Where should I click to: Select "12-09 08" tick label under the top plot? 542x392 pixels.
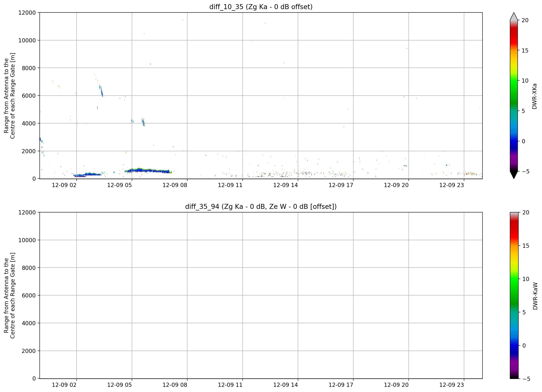[x=175, y=185]
